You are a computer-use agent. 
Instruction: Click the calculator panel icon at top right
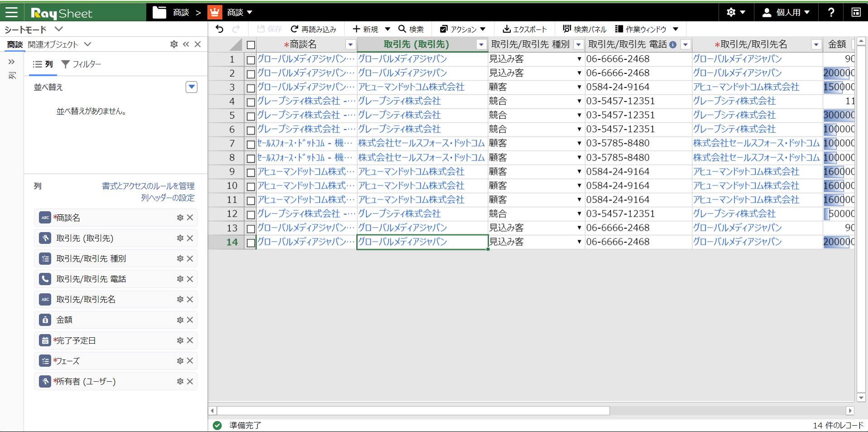pyautogui.click(x=856, y=12)
